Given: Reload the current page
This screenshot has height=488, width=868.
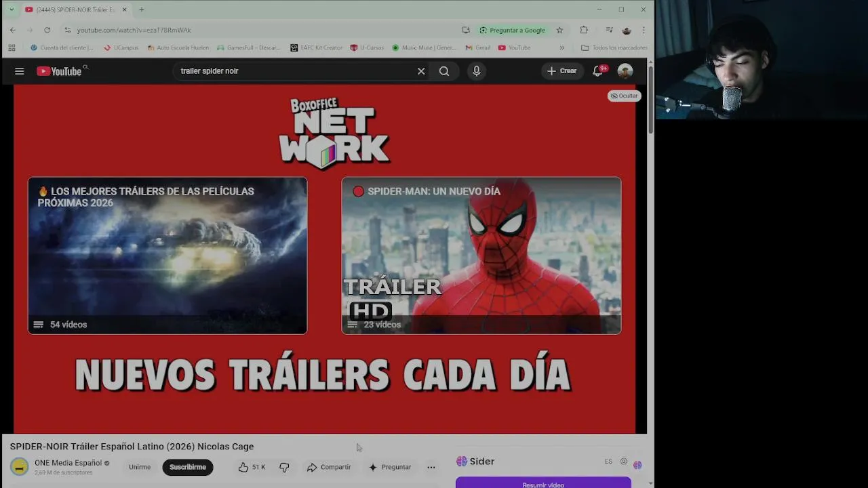Looking at the screenshot, I should [47, 30].
